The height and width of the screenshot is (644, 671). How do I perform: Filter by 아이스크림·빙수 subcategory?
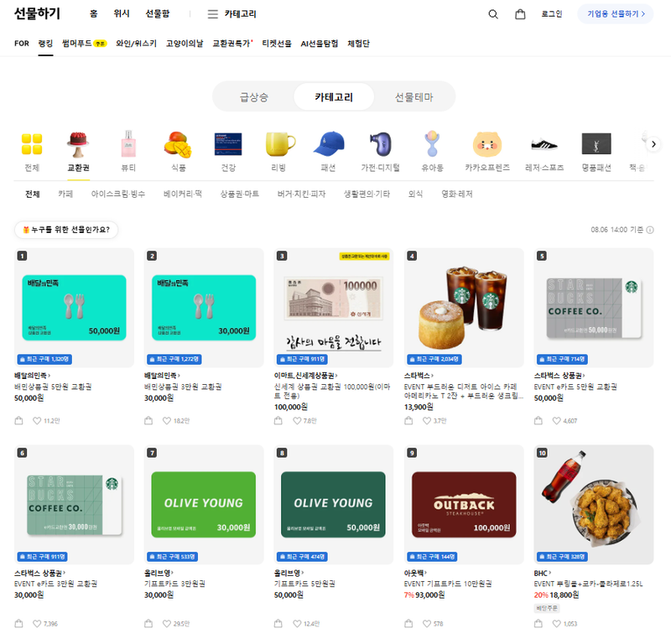118,194
